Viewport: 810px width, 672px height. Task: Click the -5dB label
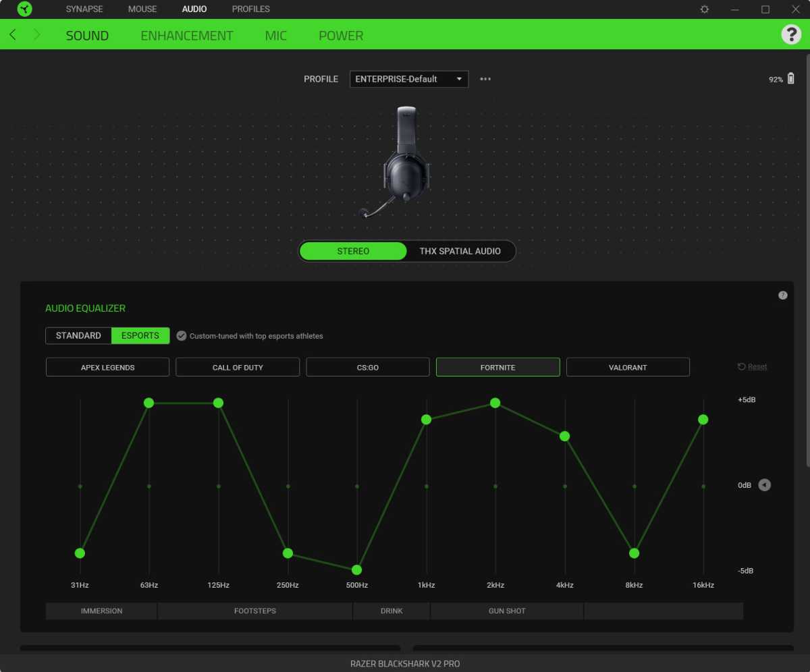[746, 571]
